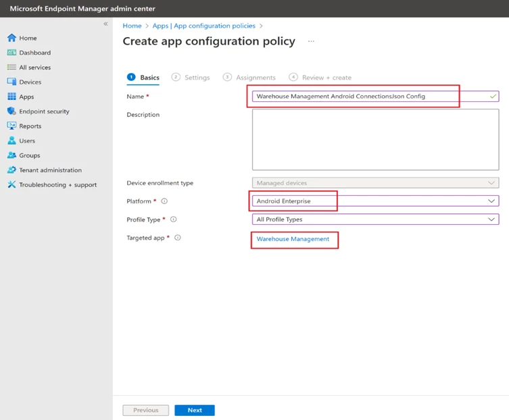Open Reports in the left navigation

click(x=30, y=126)
